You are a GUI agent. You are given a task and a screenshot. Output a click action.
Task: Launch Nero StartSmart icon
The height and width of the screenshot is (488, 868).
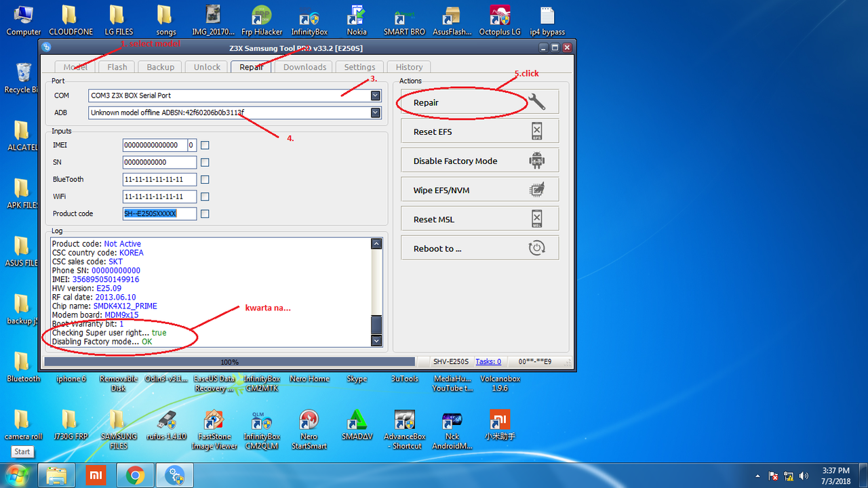(x=309, y=430)
